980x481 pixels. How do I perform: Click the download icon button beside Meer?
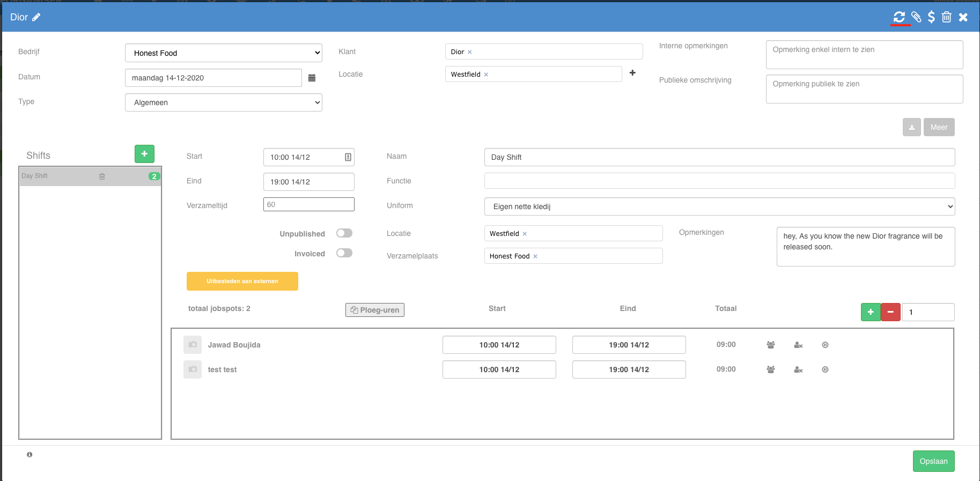click(911, 127)
